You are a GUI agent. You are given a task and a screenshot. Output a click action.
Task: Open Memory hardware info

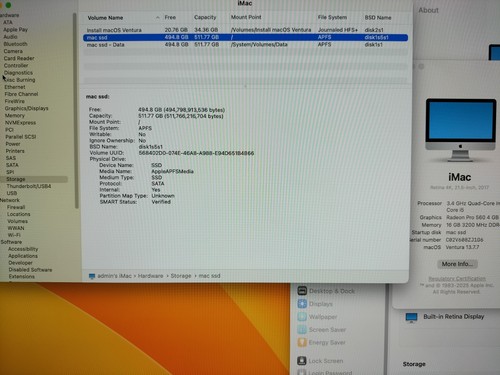[15, 115]
